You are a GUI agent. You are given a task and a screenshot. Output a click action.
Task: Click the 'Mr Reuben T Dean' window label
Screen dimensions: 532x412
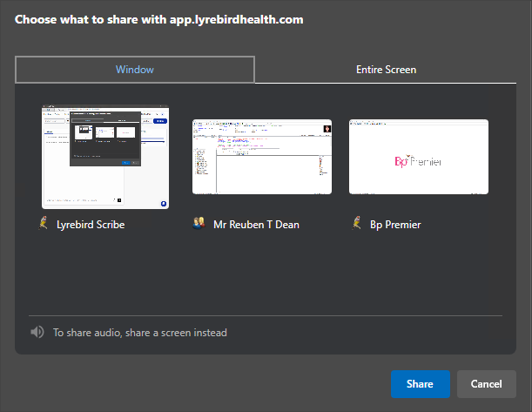(x=256, y=225)
